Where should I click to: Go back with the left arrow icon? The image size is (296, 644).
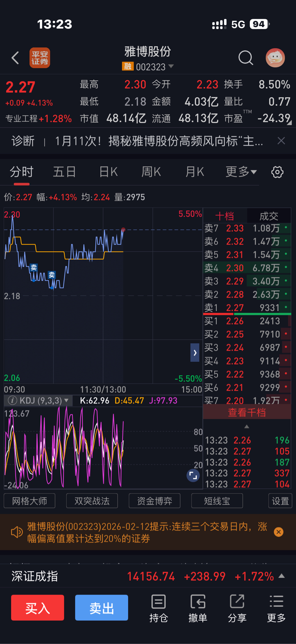[x=15, y=58]
